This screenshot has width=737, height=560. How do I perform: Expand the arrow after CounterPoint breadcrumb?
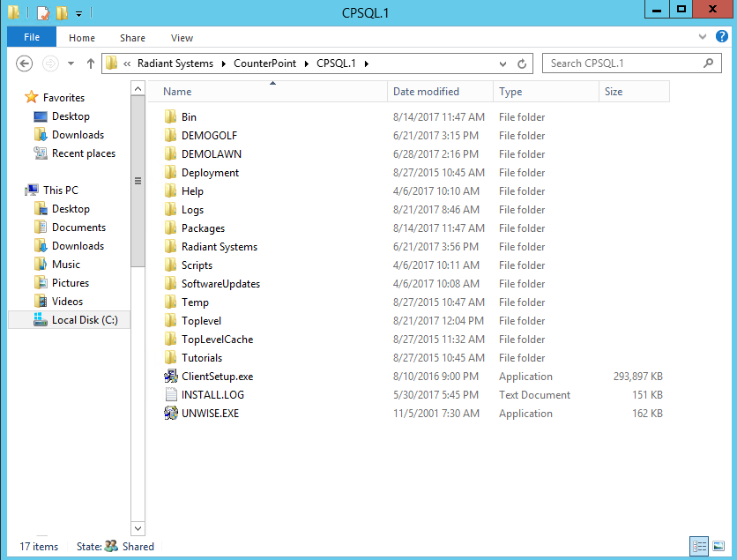[307, 63]
